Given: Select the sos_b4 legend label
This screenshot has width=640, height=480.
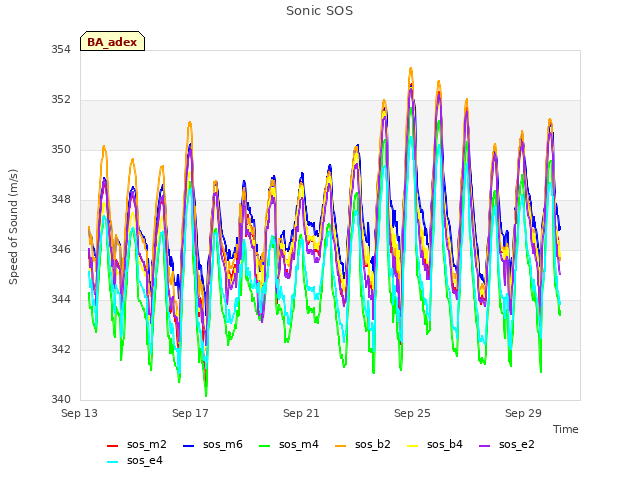Looking at the screenshot, I should (445, 444).
